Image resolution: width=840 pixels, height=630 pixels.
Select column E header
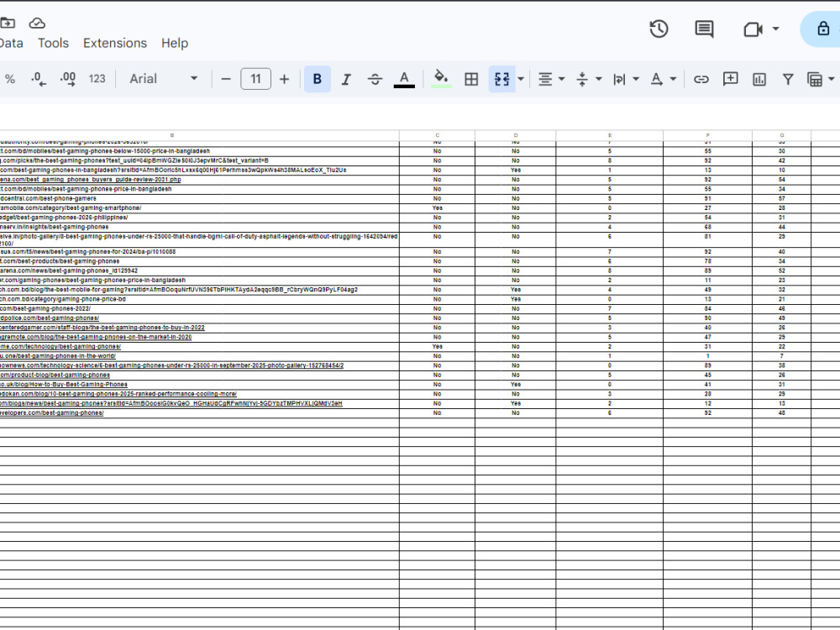[610, 135]
